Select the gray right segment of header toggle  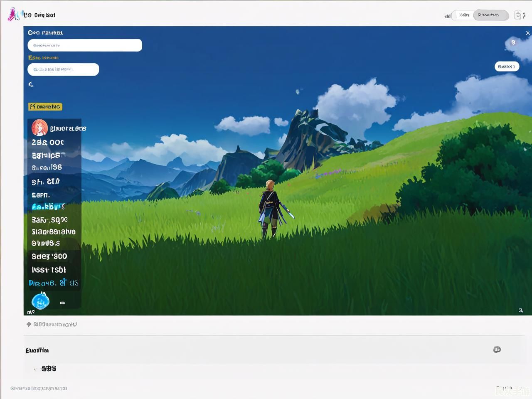pyautogui.click(x=490, y=15)
